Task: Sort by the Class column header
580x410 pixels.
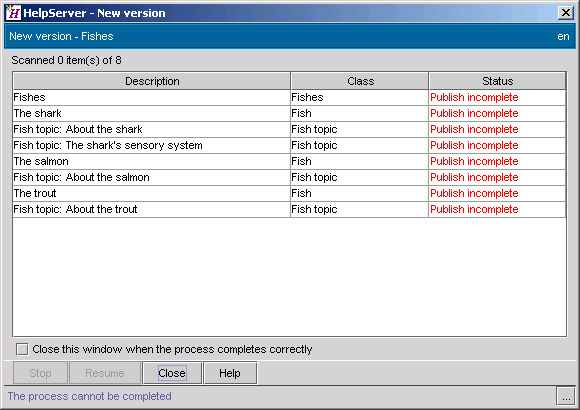Action: [360, 81]
